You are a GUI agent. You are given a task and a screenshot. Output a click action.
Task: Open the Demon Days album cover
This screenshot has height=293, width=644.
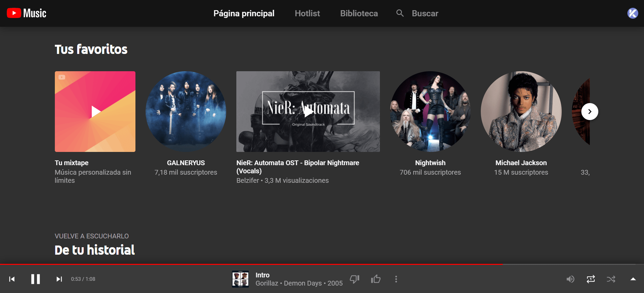coord(240,279)
